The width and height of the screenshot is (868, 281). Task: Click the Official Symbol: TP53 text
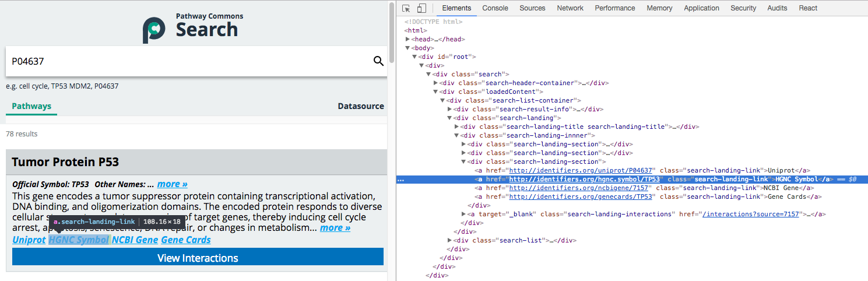tap(51, 184)
